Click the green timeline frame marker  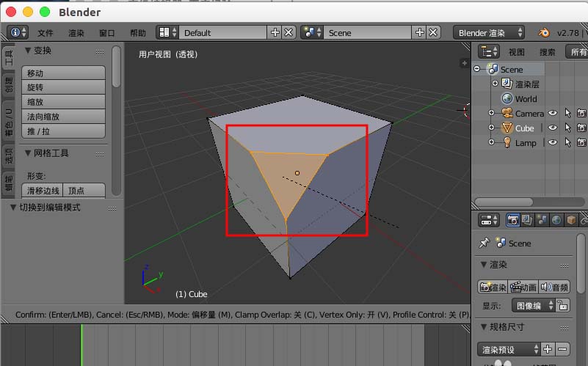[81, 345]
